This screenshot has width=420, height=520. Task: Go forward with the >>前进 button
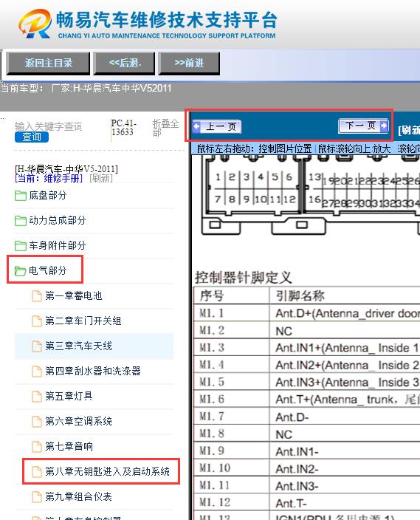pyautogui.click(x=189, y=63)
